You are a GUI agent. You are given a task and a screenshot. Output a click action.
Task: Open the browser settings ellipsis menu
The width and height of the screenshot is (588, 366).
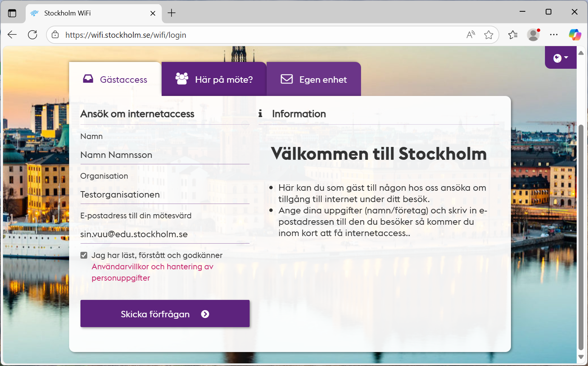(554, 34)
